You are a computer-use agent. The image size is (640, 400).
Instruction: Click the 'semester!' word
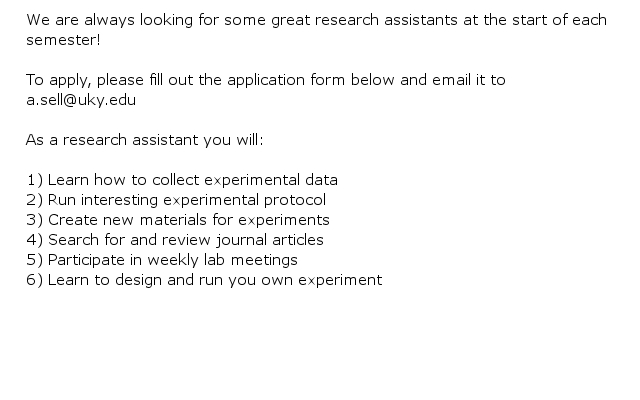[x=63, y=40]
